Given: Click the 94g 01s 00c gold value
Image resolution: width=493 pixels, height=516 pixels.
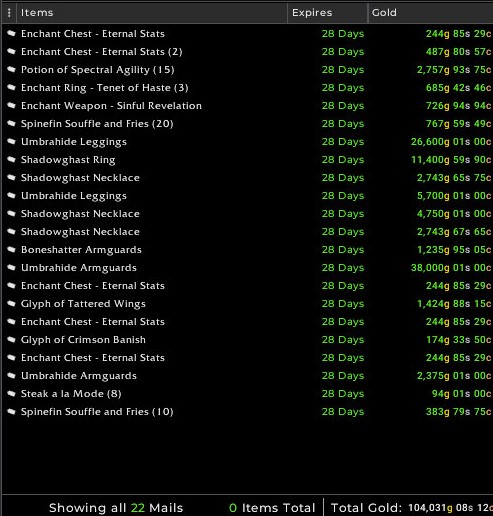Looking at the screenshot, I should (461, 394).
